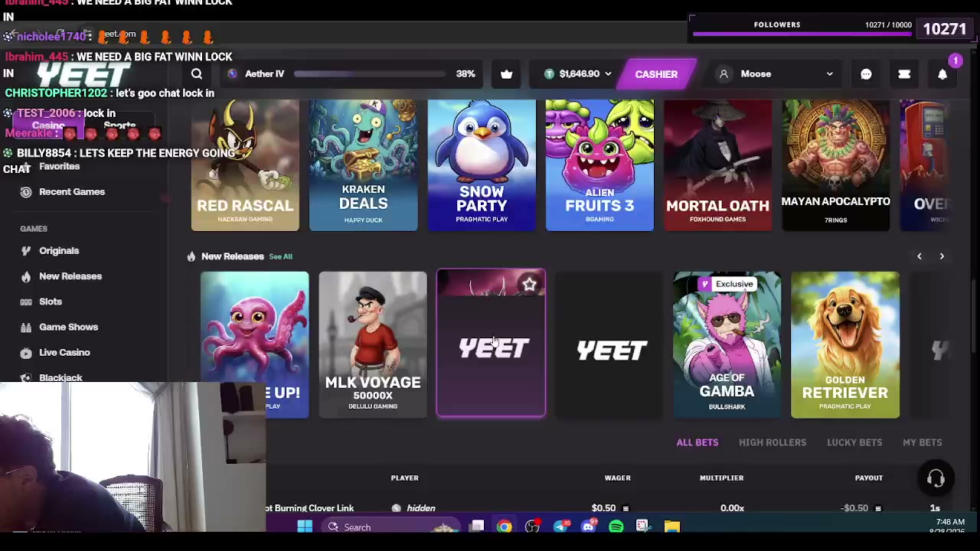Open the search magnifier in Yeet header
980x551 pixels.
[197, 74]
